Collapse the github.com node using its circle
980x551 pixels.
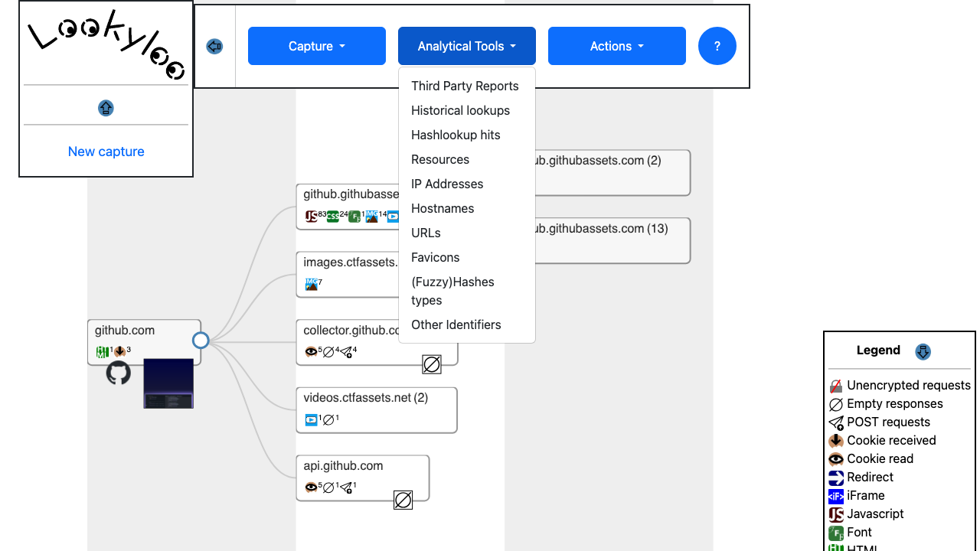point(201,341)
